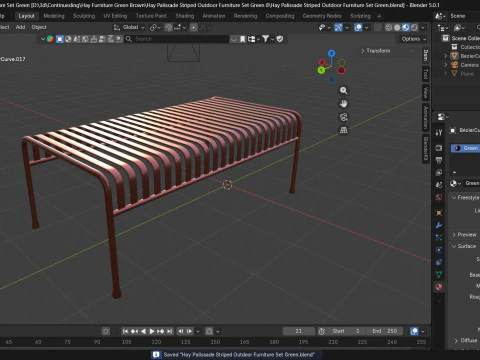This screenshot has height=360, width=480.
Task: Select the Green material slot
Action: coord(466,148)
